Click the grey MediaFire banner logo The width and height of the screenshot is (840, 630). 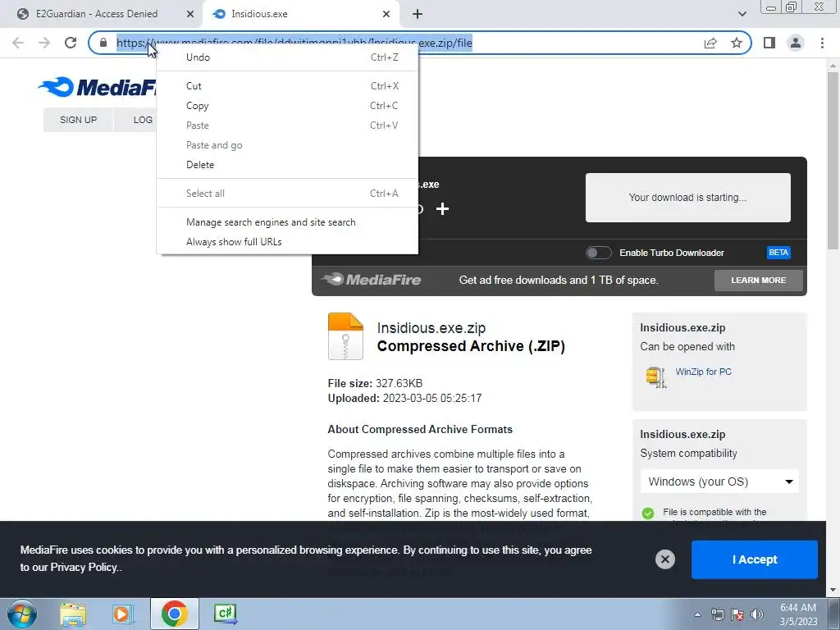tap(371, 279)
